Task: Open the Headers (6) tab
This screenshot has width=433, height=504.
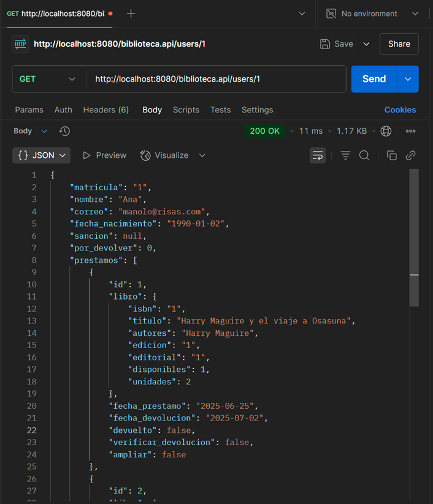Action: pyautogui.click(x=106, y=110)
